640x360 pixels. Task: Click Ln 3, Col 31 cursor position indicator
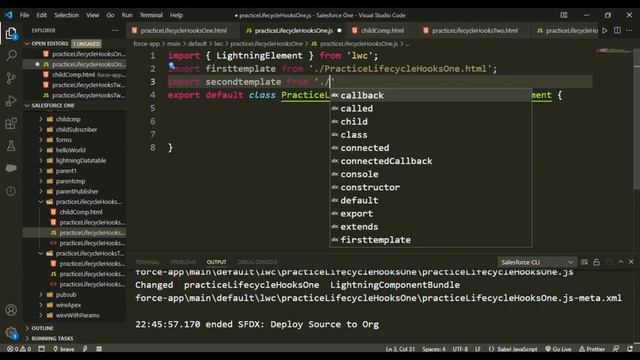pyautogui.click(x=400, y=349)
